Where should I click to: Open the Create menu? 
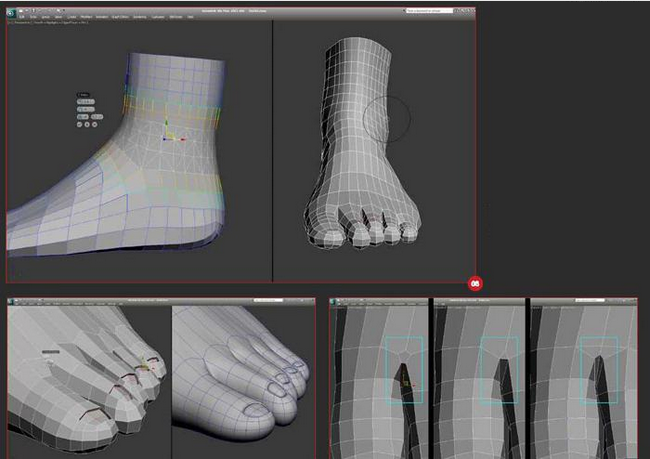71,17
